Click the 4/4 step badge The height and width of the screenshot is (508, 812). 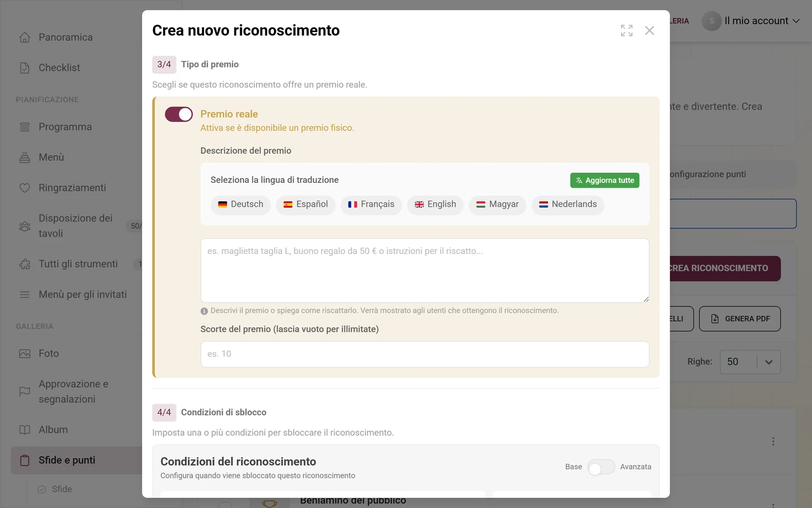164,413
